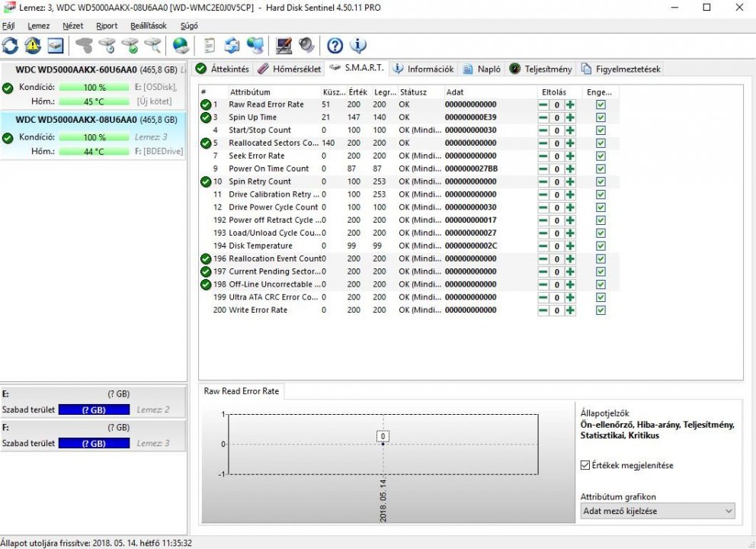The height and width of the screenshot is (549, 756).
Task: Click green check icon beside Spin Retry Count
Action: click(206, 182)
